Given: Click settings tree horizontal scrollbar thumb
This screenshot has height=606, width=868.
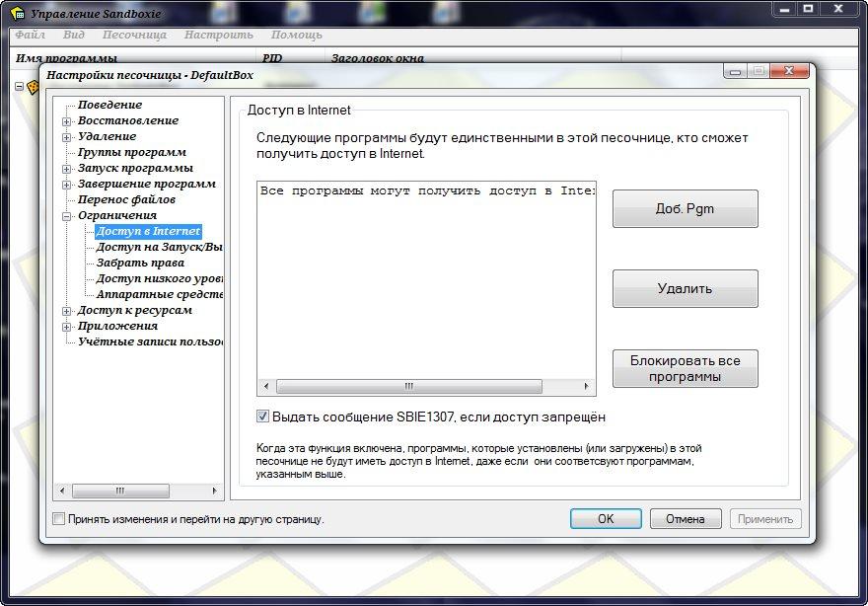Looking at the screenshot, I should tap(120, 491).
